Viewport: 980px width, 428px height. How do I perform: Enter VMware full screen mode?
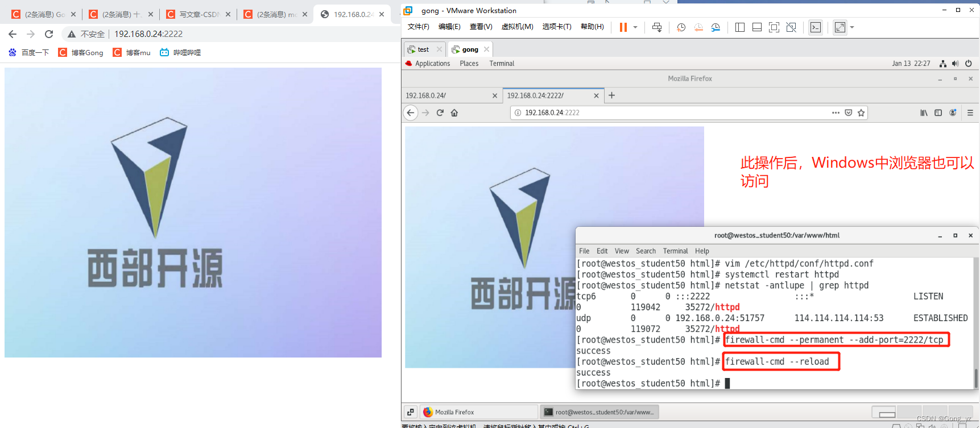tap(774, 27)
